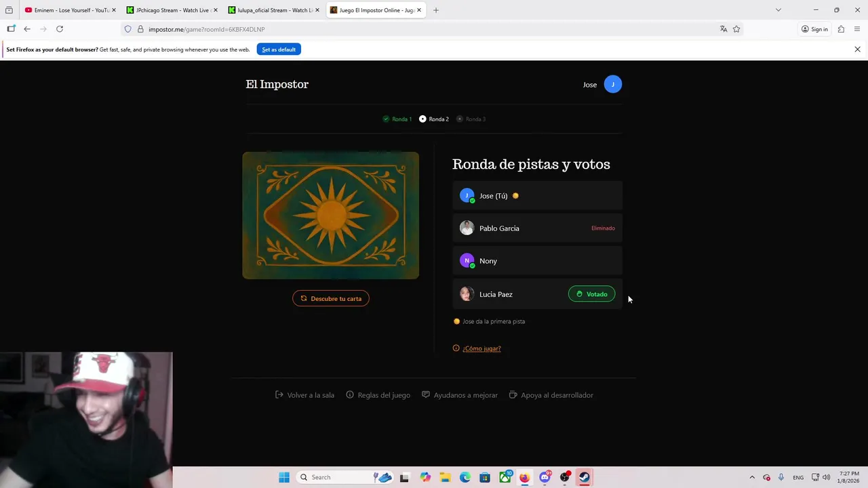Click the sun card image
Screen dimensions: 868x488
click(331, 216)
